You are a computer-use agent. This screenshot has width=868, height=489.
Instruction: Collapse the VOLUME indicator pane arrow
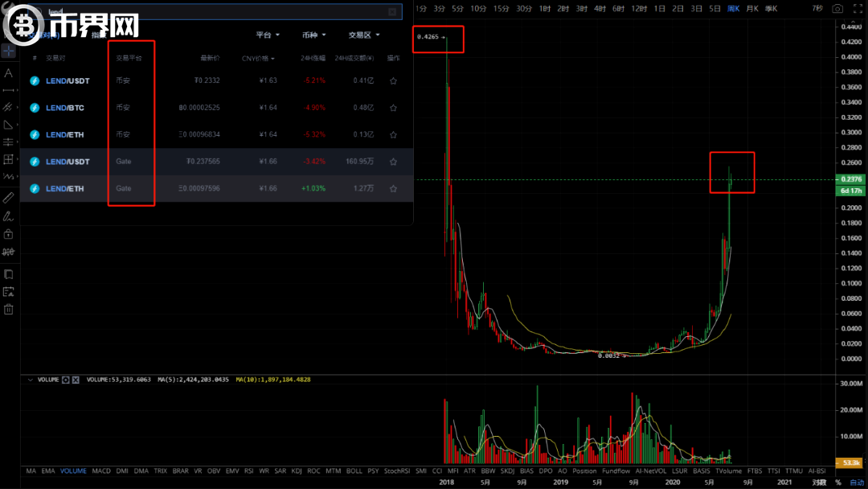[31, 379]
